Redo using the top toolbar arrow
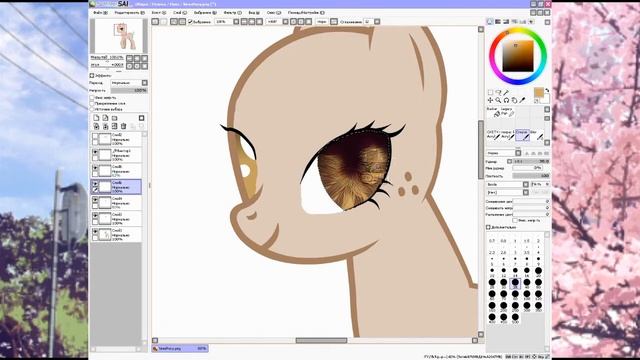The image size is (640, 360). click(164, 22)
